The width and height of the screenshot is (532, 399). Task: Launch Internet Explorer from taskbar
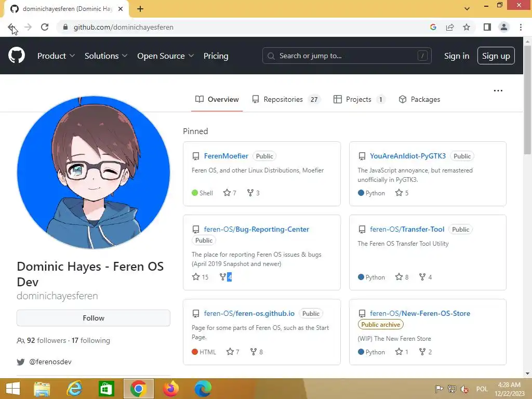[x=74, y=389]
